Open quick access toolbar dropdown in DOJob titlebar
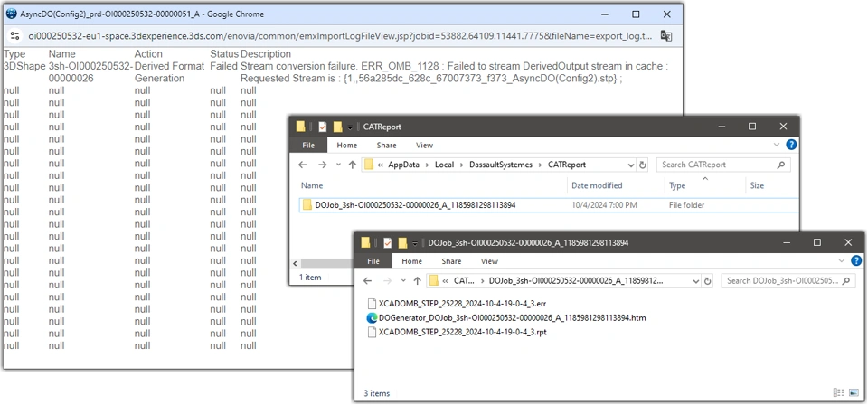Screen dimensions: 868x405 [x=415, y=244]
